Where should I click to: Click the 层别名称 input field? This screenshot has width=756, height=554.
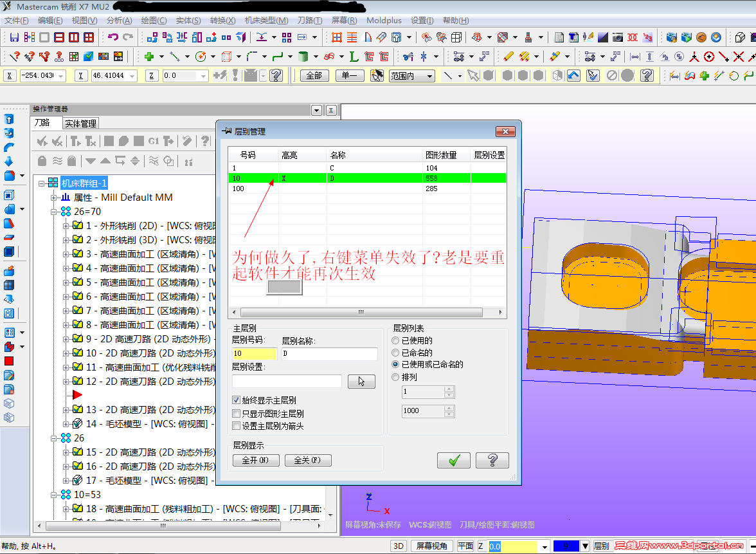[x=329, y=354]
